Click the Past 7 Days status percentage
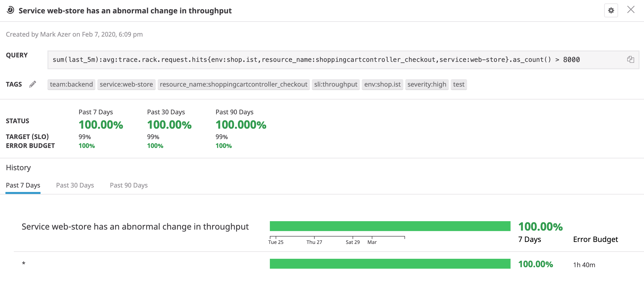The image size is (644, 285). coord(101,125)
